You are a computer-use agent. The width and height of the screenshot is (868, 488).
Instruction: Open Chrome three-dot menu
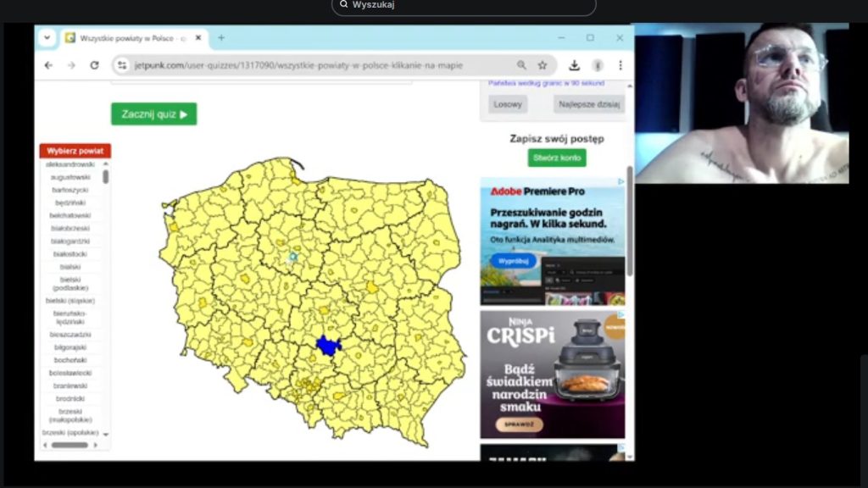tap(620, 65)
